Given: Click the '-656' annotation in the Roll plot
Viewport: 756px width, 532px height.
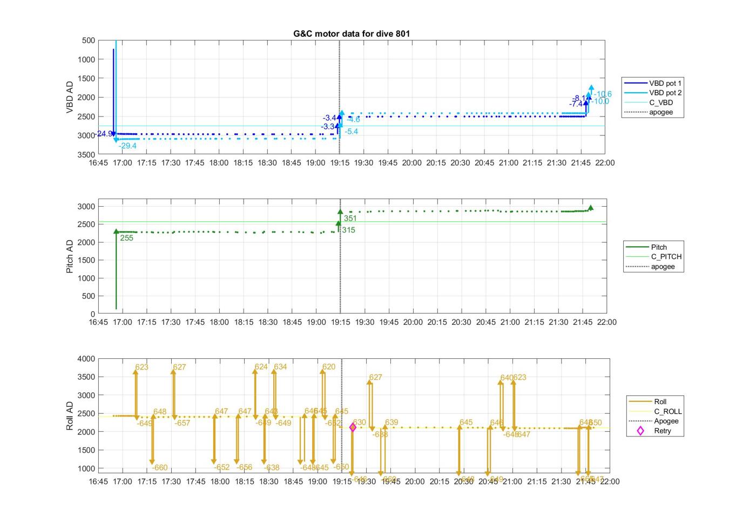Looking at the screenshot, I should pos(245,467).
